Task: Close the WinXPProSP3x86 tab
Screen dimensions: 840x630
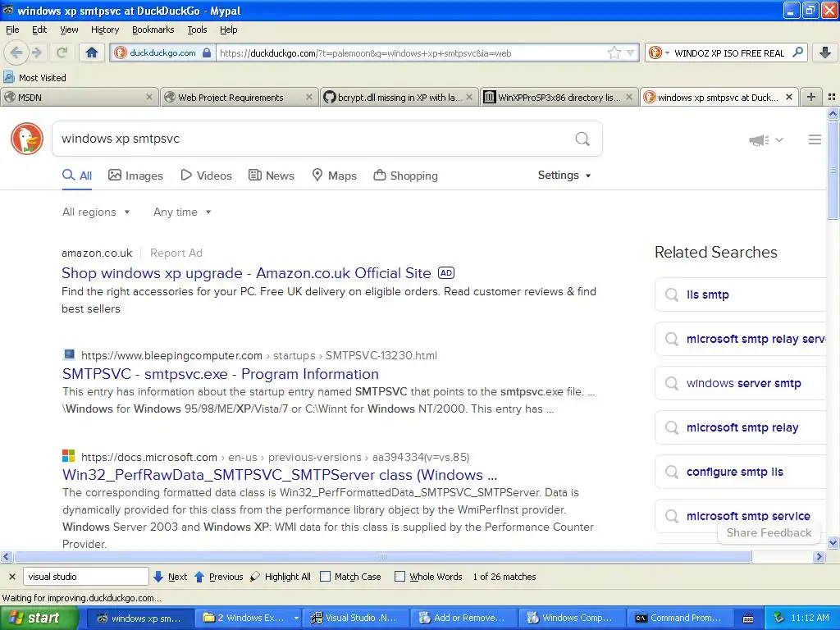Action: pos(629,97)
